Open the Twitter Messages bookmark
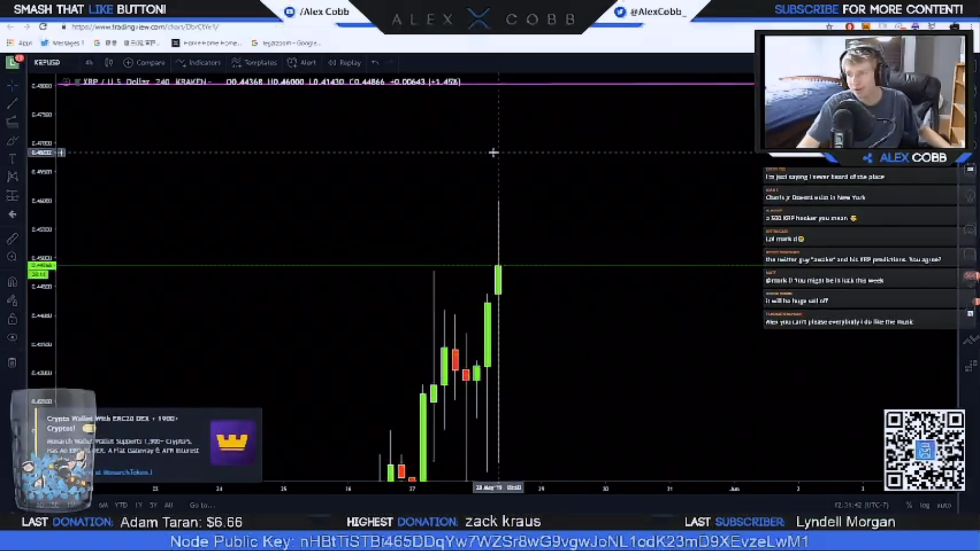This screenshot has height=551, width=980. coord(62,43)
